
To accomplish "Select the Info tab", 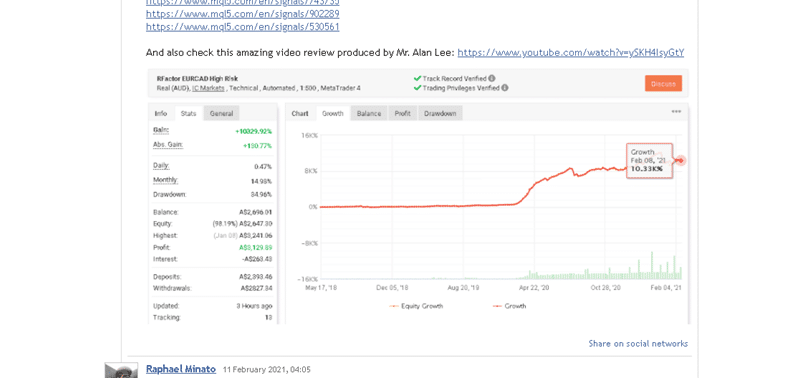I will pos(161,114).
